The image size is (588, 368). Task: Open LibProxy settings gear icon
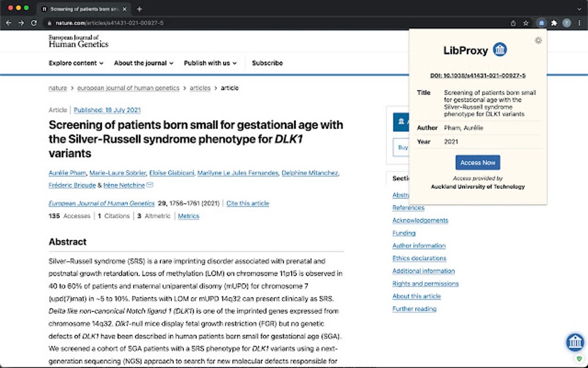tap(538, 40)
